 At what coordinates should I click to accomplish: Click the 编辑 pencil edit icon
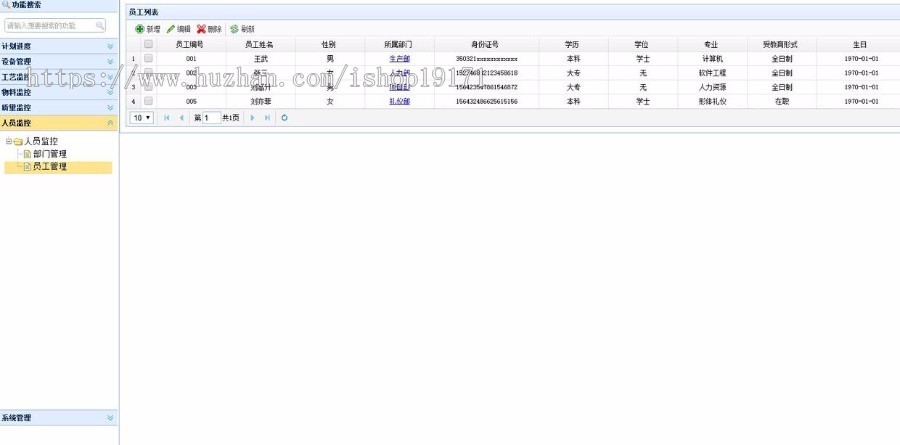click(170, 29)
